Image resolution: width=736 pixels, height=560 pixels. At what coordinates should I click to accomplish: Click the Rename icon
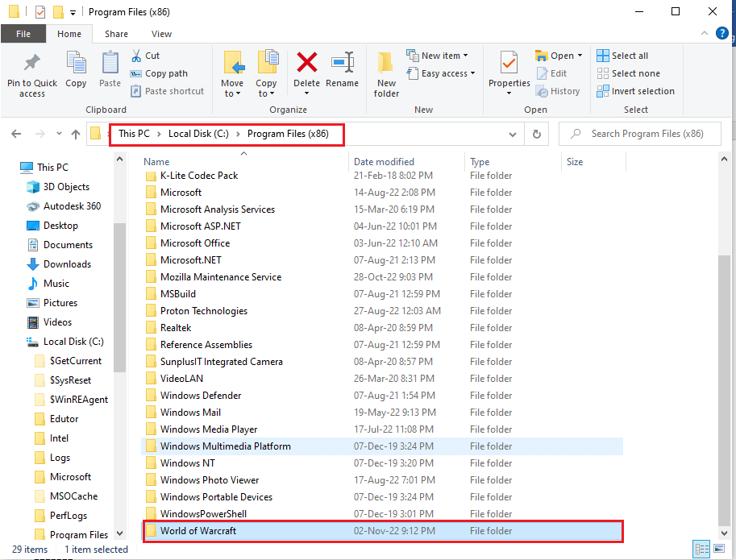point(343,62)
